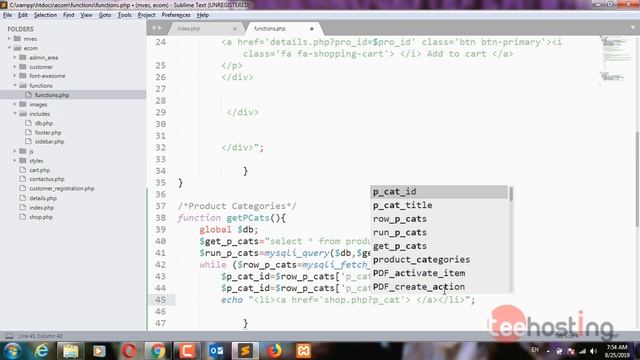The image size is (640, 360).
Task: Open Google Chrome from taskbar
Action: click(158, 351)
